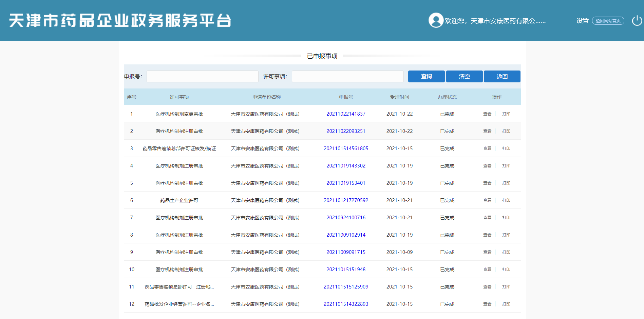Click 查看 for row 1
This screenshot has width=644, height=319.
pyautogui.click(x=487, y=114)
